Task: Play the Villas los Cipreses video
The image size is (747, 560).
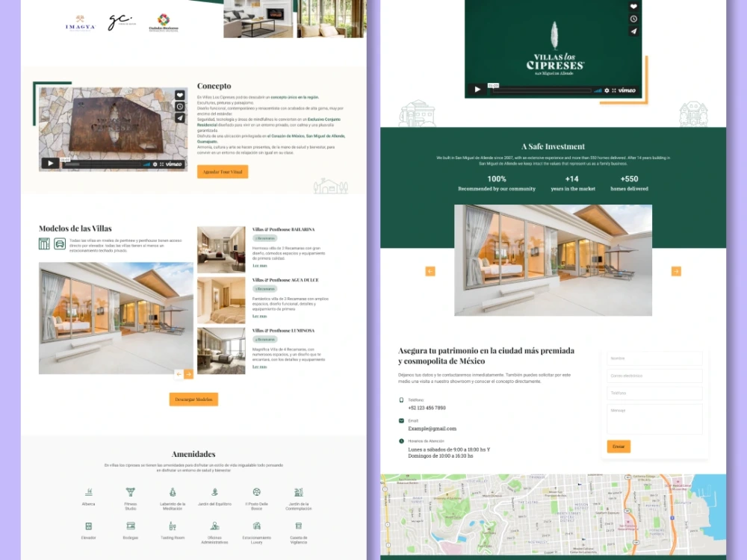Action: coord(477,89)
